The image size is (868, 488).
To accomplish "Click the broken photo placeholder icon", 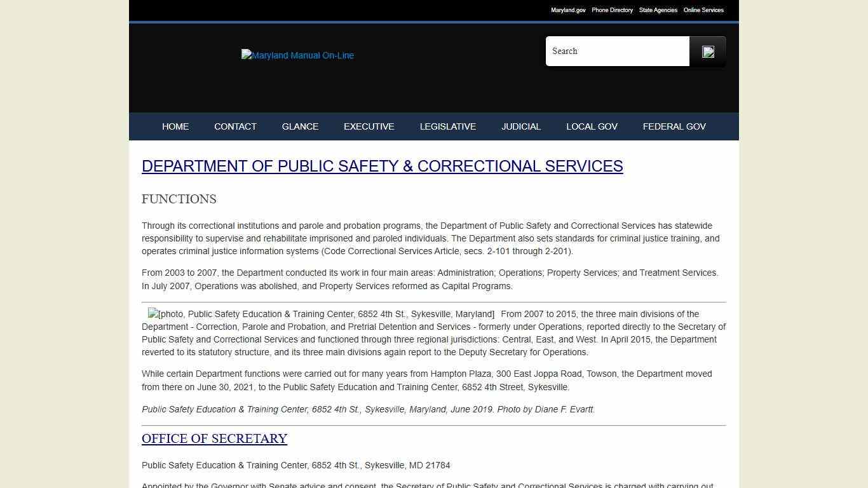I will 152,313.
